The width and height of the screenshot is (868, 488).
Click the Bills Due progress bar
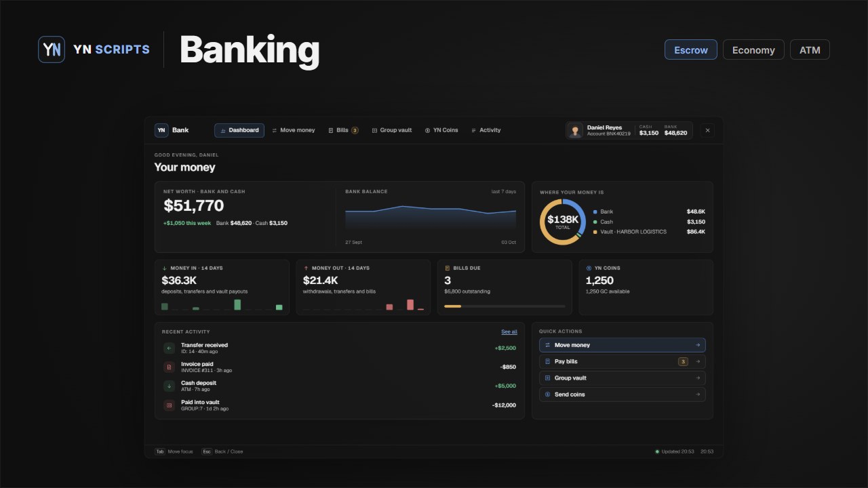pos(504,306)
